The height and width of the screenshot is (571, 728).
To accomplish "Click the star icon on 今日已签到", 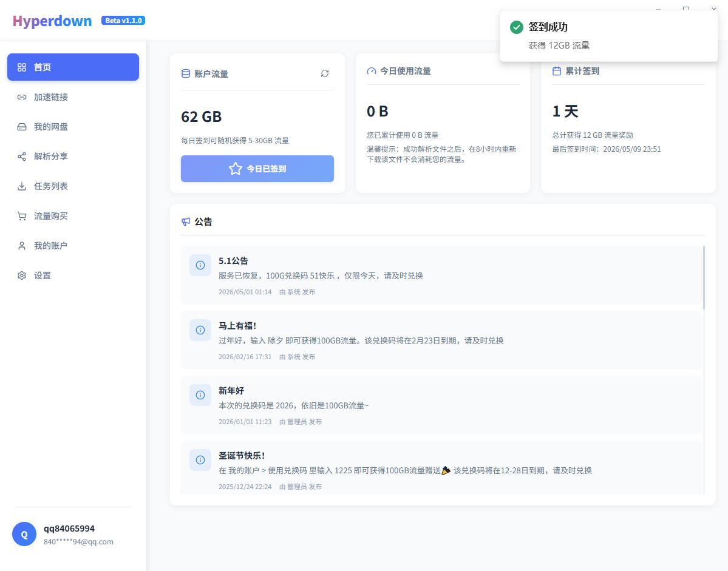I will 236,168.
